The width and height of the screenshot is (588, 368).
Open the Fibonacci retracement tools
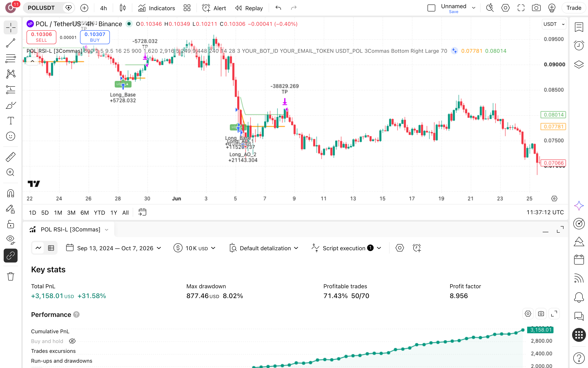pos(11,58)
